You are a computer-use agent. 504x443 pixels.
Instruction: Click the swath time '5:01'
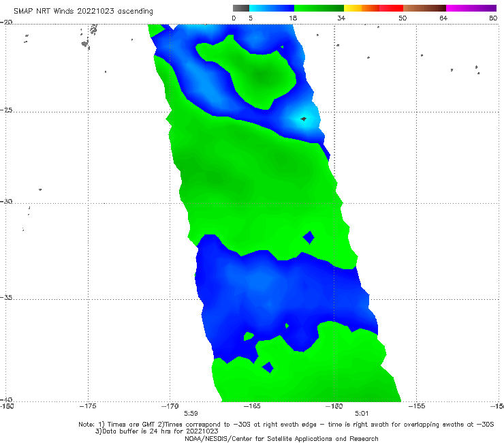click(x=362, y=414)
